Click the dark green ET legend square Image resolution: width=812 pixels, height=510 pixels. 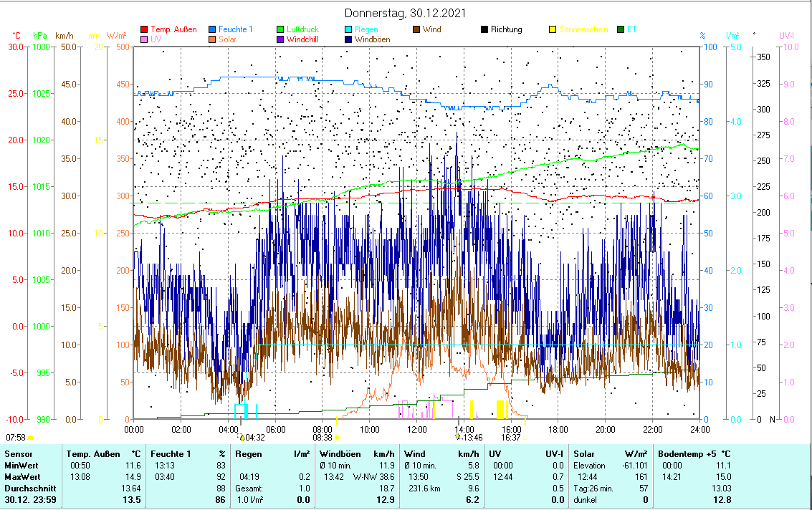click(621, 30)
